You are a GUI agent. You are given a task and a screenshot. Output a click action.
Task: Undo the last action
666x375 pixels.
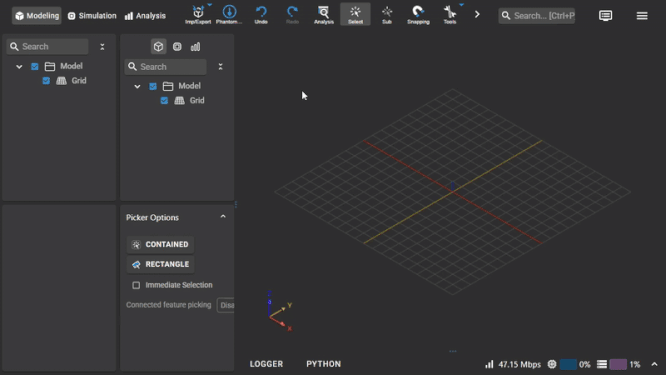261,14
